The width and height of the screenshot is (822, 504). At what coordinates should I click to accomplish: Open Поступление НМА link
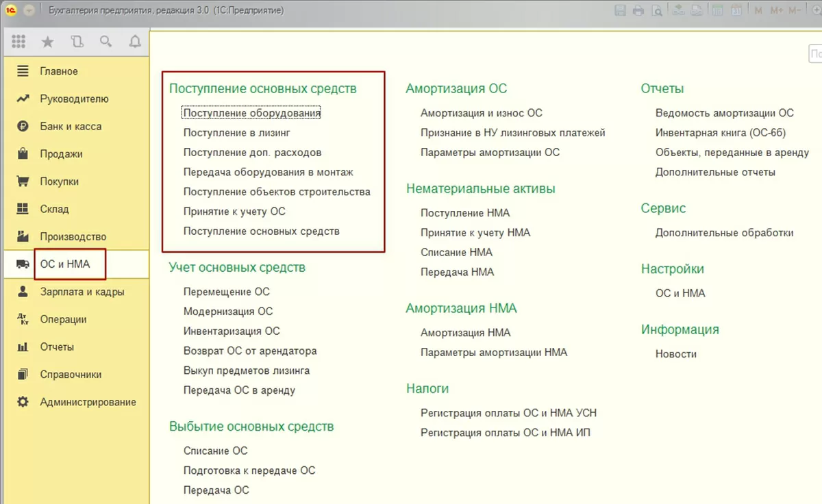(465, 213)
